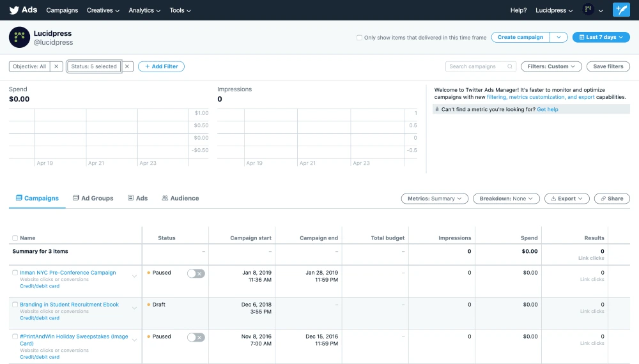Open the filtering link in welcome message

coord(497,97)
